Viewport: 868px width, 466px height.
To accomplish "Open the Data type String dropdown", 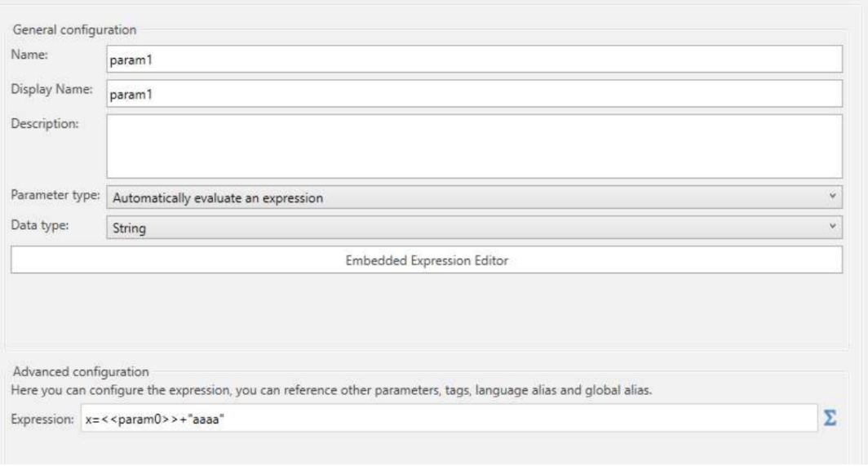I will [475, 227].
